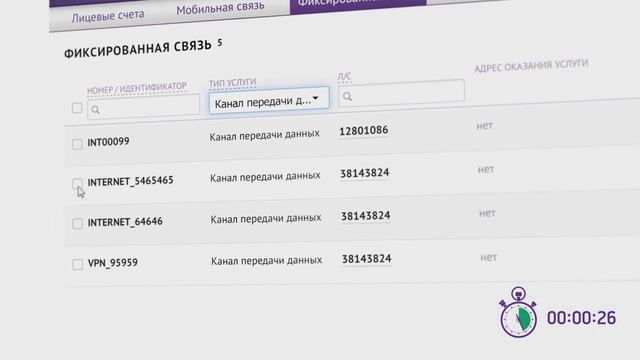
Task: Switch to the Мобильная связь tab
Action: point(220,7)
